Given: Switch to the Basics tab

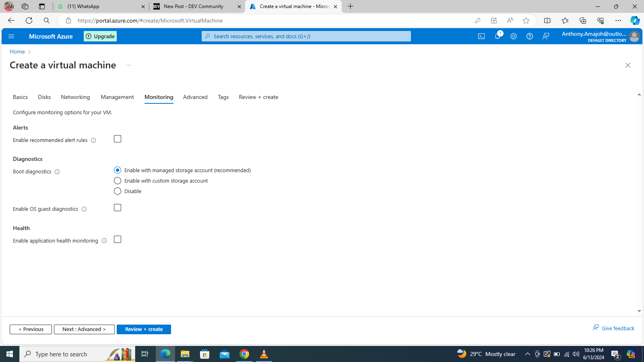Looking at the screenshot, I should [x=20, y=97].
